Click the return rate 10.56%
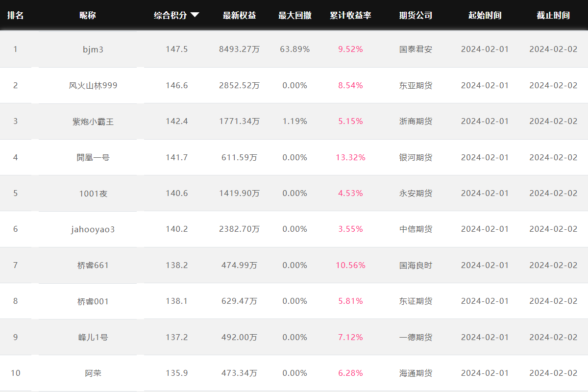 pos(351,265)
